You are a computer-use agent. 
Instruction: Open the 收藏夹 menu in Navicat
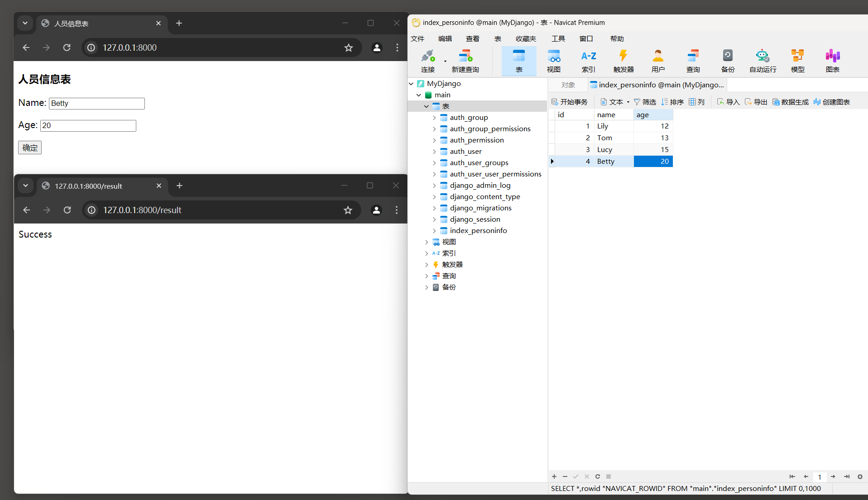[x=526, y=39]
